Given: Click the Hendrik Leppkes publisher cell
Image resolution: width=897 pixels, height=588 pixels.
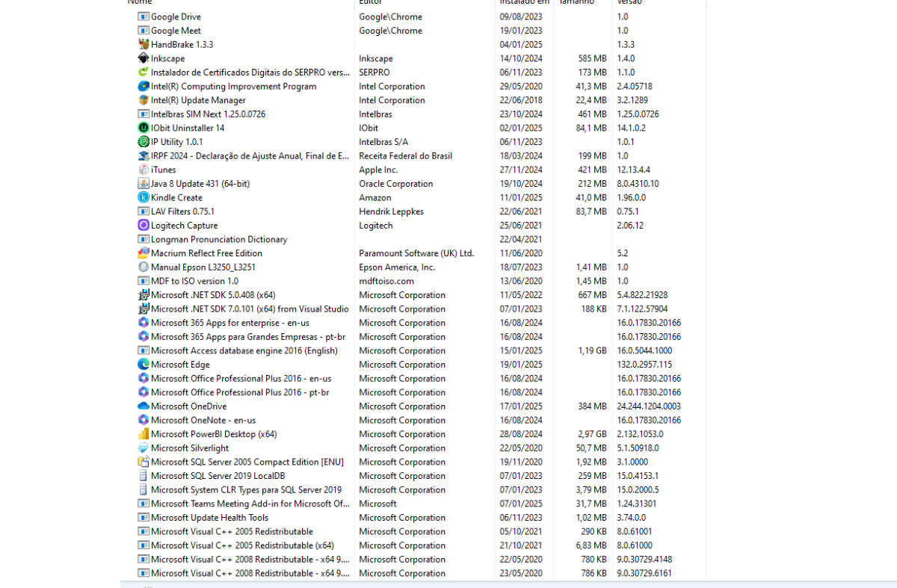Looking at the screenshot, I should [391, 211].
